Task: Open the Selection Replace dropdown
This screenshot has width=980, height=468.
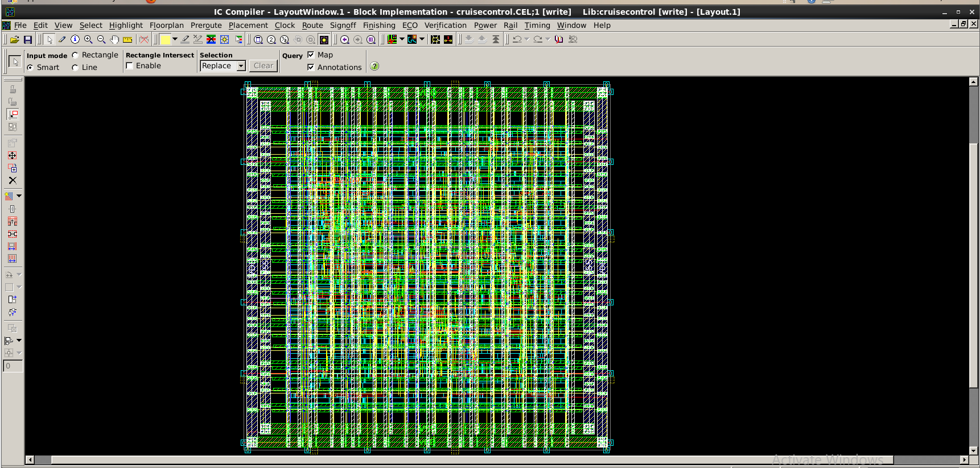Action: point(223,66)
